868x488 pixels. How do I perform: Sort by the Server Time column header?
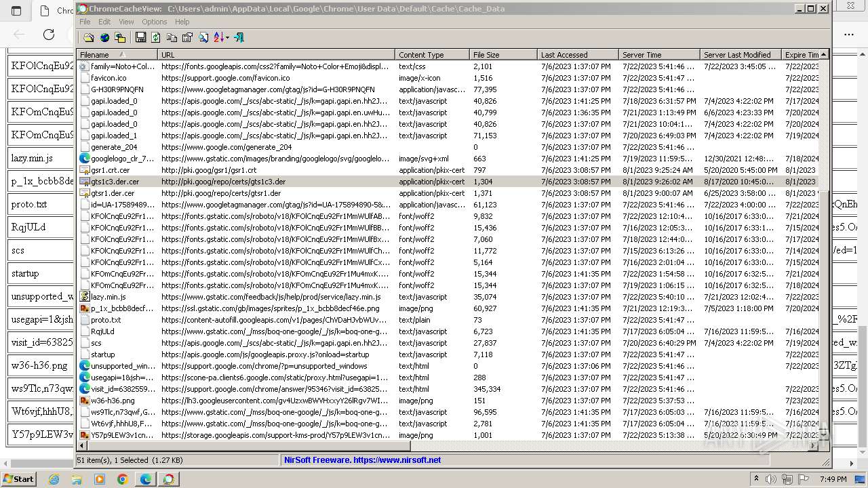(659, 55)
